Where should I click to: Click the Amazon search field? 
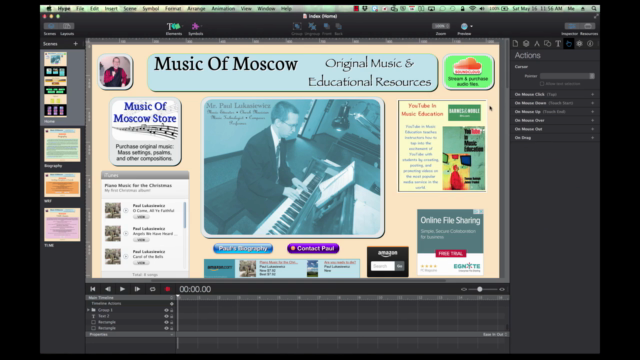(382, 266)
